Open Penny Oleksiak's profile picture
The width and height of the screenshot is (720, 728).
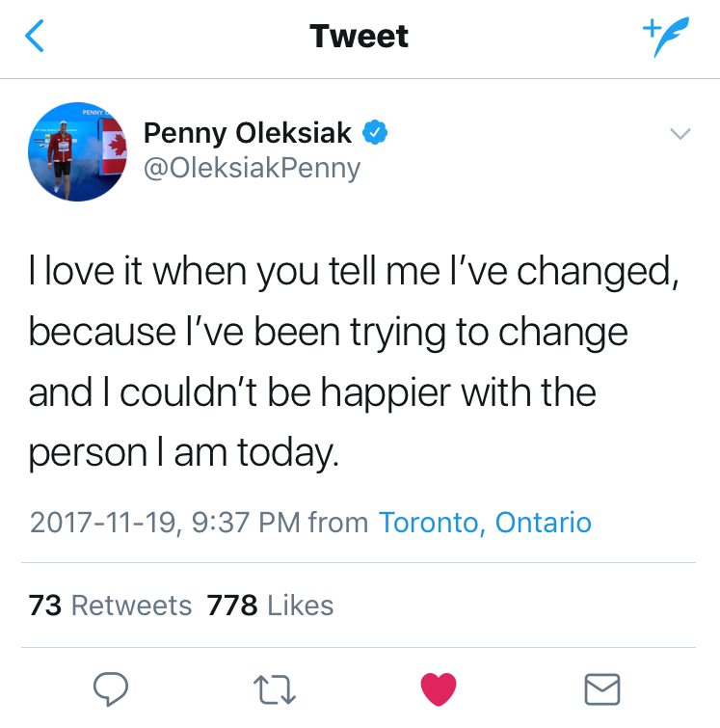point(77,150)
